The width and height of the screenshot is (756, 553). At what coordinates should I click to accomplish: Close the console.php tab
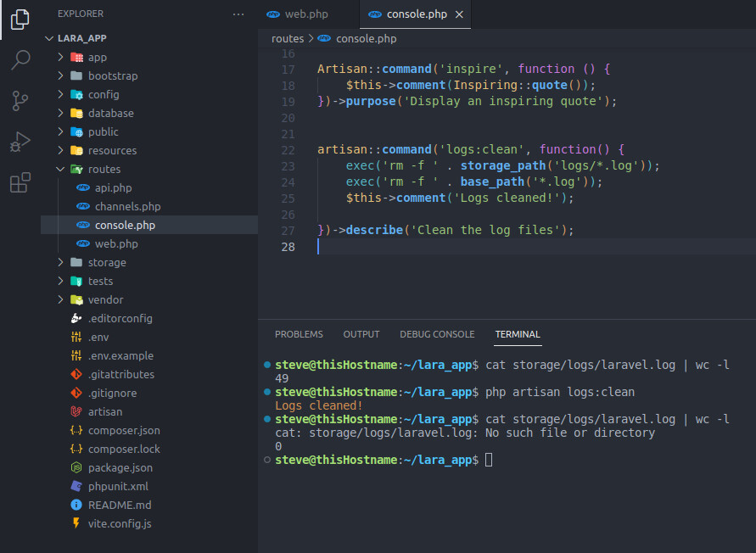point(460,14)
